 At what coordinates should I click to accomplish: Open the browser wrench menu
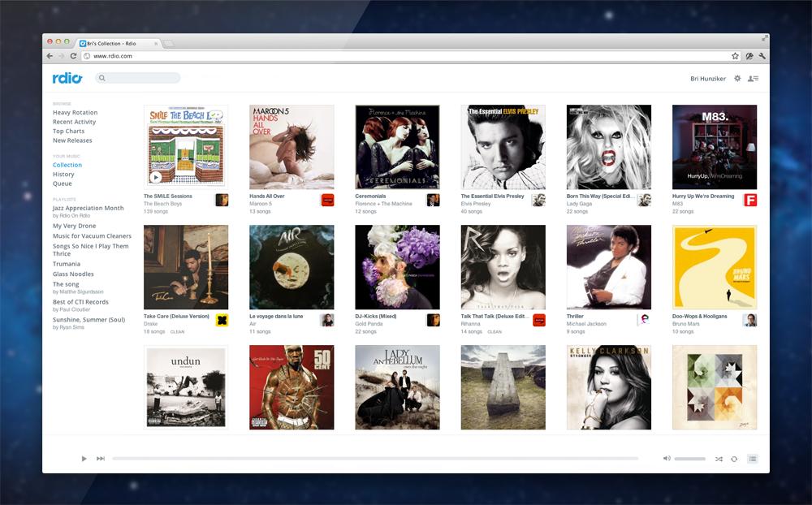point(762,56)
